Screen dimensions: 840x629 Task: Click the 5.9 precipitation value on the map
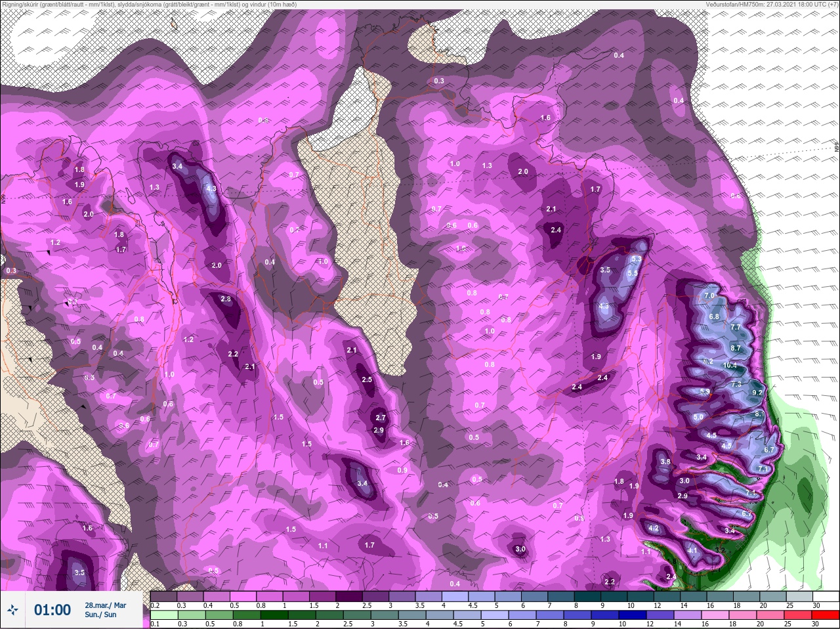[705, 392]
